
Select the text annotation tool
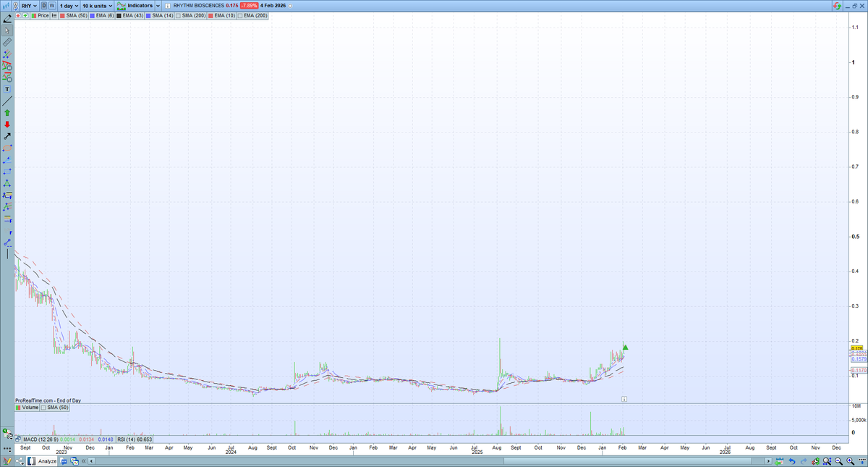tap(7, 89)
